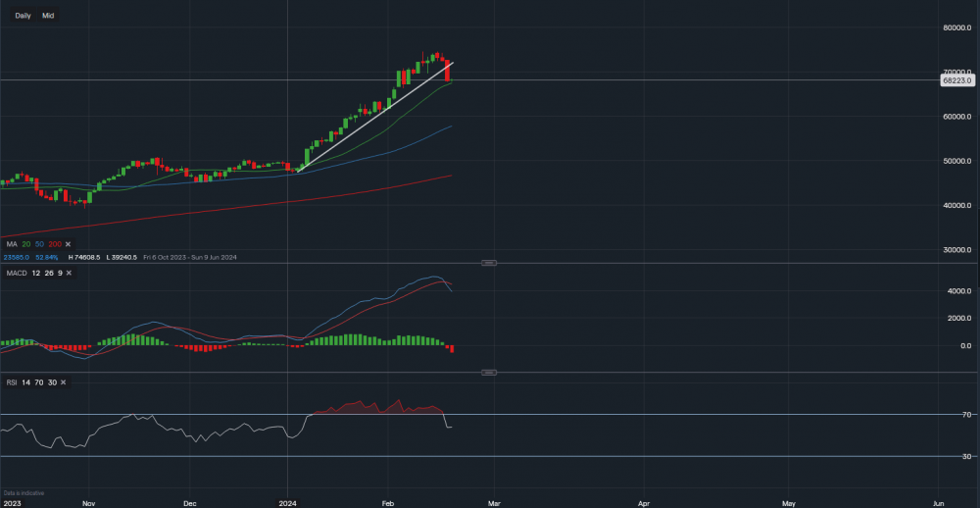Click resize handle between price and MACD panes
Screen dimensions: 980x508
489,263
